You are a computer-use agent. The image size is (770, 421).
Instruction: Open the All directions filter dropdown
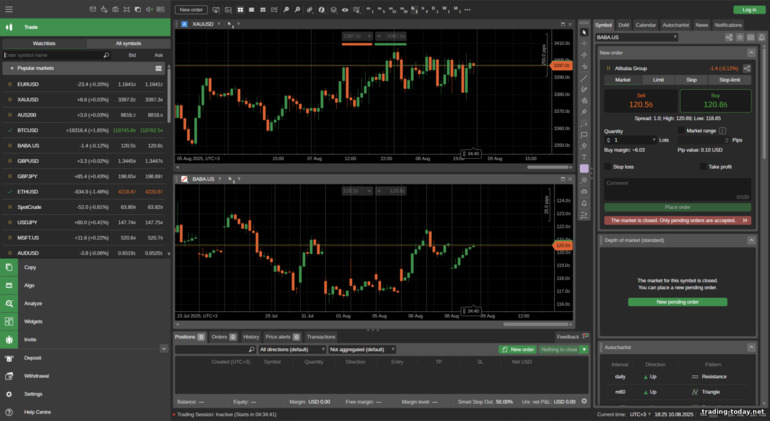292,350
